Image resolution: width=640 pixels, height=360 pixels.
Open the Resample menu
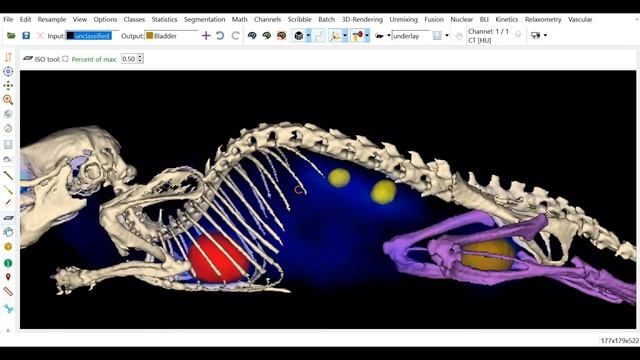click(52, 19)
